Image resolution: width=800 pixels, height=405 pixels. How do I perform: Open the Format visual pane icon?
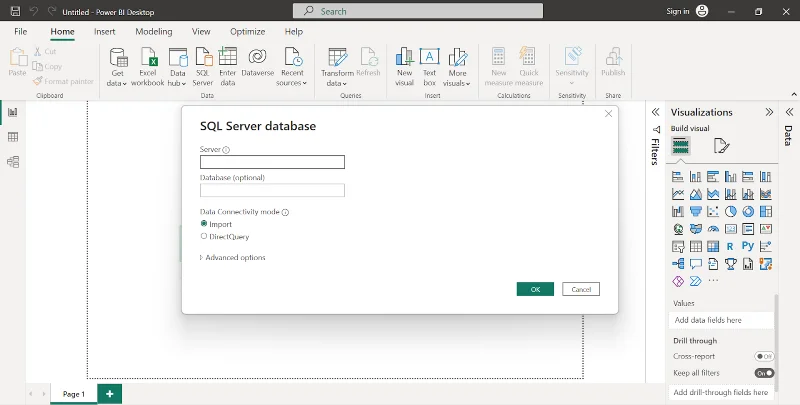pyautogui.click(x=721, y=146)
